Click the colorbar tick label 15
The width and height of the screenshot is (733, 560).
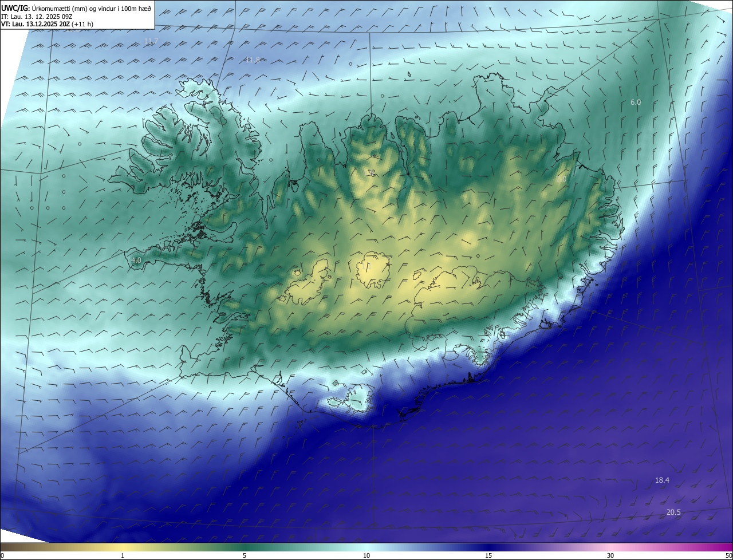pyautogui.click(x=488, y=555)
